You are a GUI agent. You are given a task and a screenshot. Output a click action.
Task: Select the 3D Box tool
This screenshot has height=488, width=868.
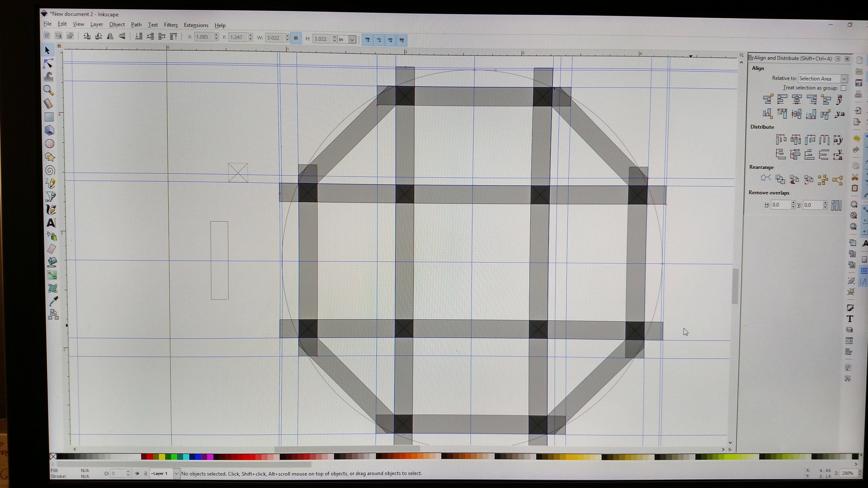(x=49, y=130)
